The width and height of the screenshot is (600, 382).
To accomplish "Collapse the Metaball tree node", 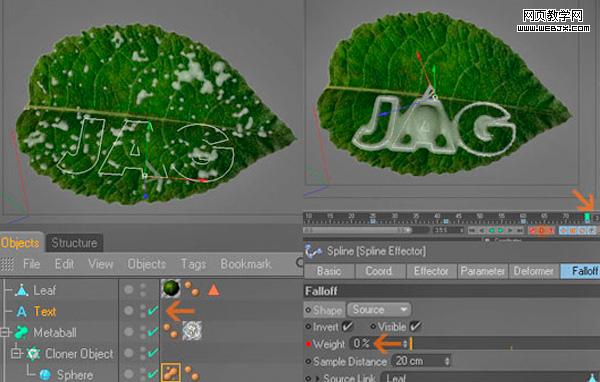I will (5, 332).
